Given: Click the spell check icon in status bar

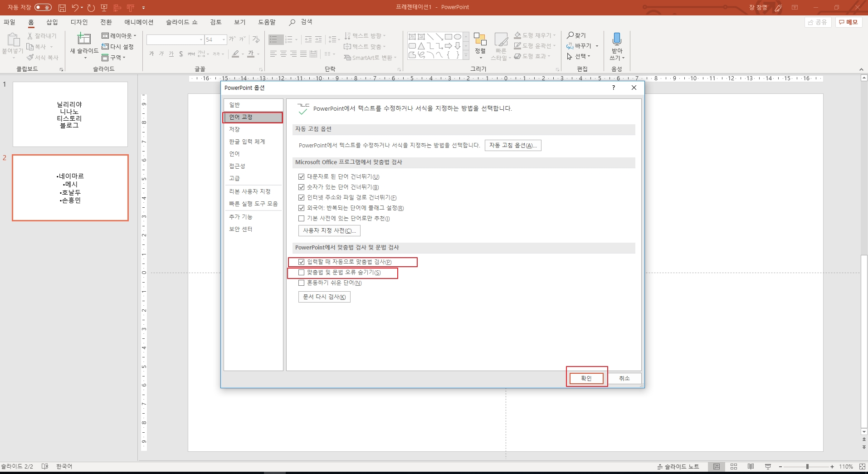Looking at the screenshot, I should click(45, 466).
